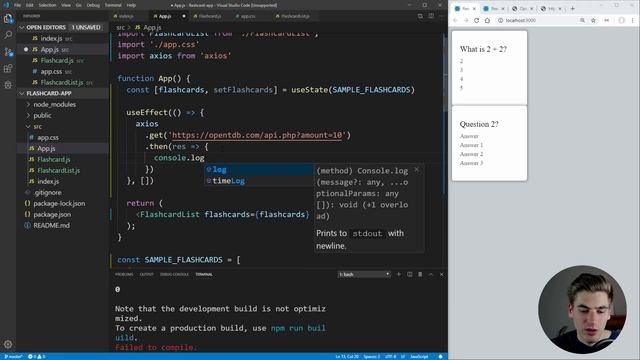Click the open changes icon in editor toolbar
This screenshot has width=640, height=360.
[x=420, y=16]
